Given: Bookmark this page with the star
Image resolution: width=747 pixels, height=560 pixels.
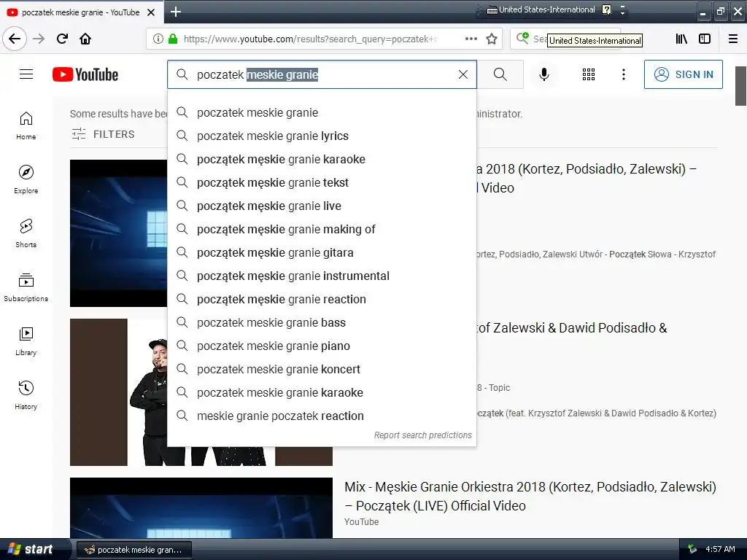Looking at the screenshot, I should point(492,39).
